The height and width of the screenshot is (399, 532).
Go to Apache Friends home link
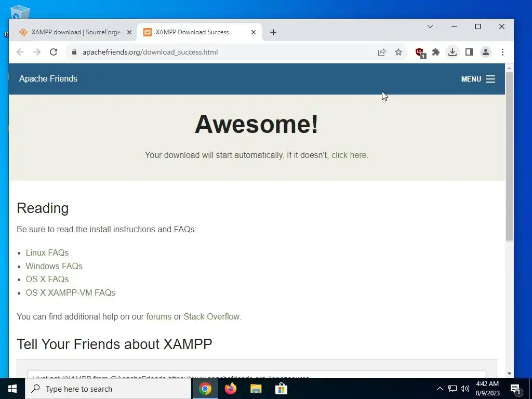[x=48, y=79]
